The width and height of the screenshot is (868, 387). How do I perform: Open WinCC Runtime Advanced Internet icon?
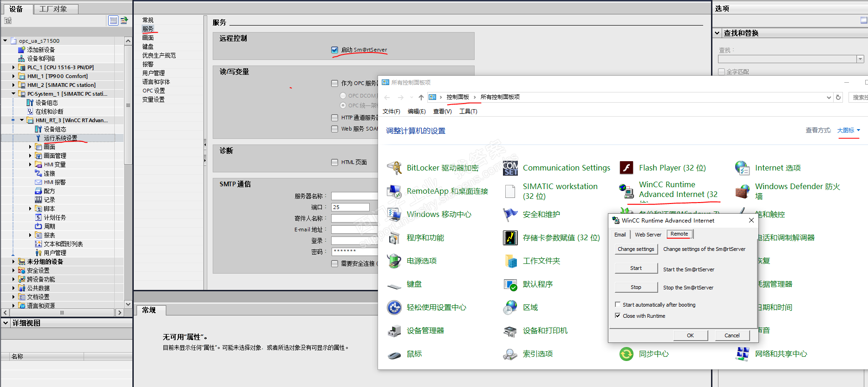tap(627, 191)
